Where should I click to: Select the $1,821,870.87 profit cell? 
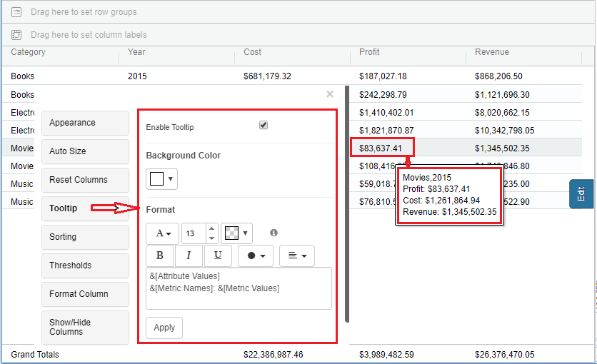pyautogui.click(x=386, y=131)
